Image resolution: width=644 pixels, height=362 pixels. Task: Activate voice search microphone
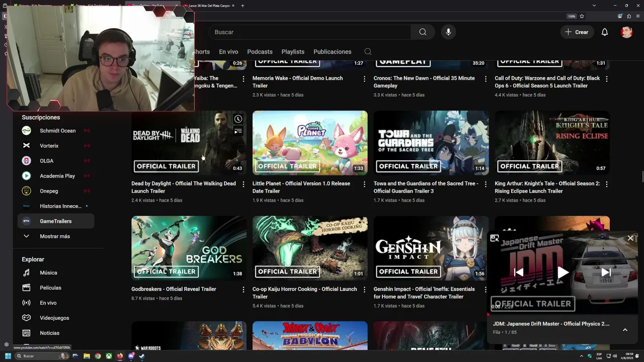click(448, 32)
